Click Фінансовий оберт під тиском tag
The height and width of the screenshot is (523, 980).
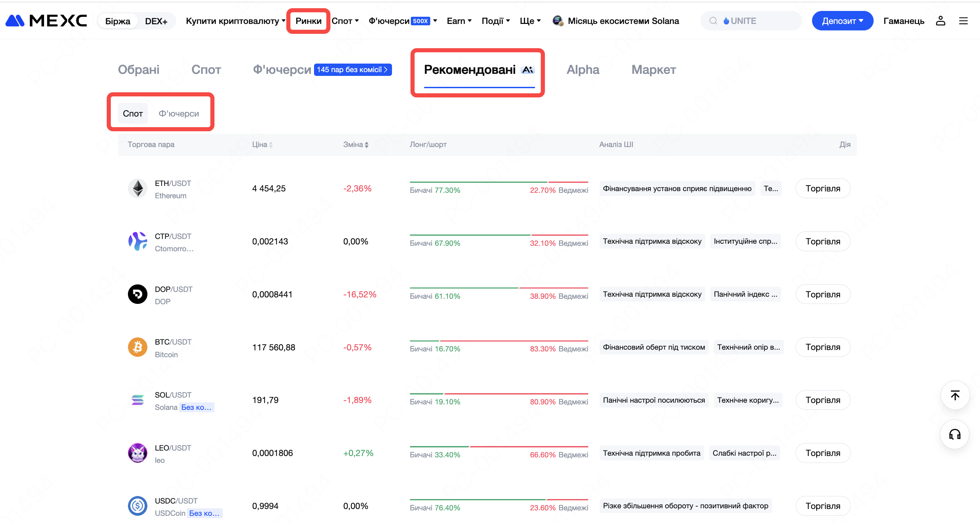click(x=654, y=347)
